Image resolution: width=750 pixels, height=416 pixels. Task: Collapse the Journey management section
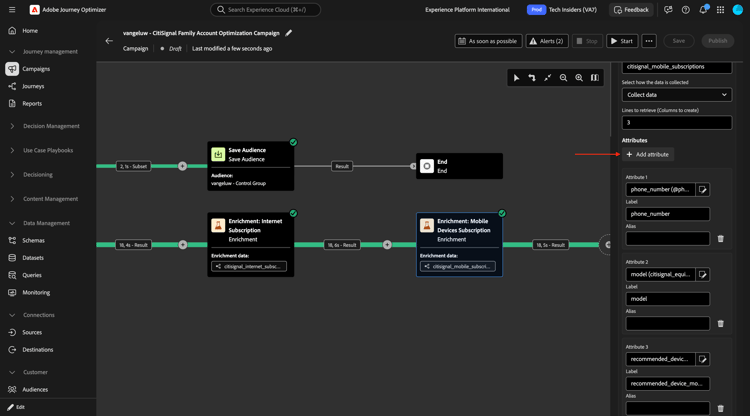pyautogui.click(x=12, y=52)
